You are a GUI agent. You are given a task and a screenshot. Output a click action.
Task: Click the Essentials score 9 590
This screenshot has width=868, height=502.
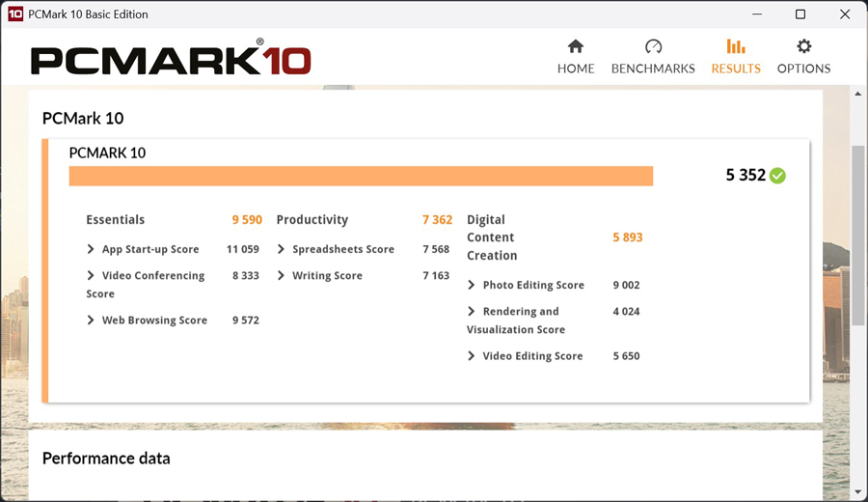247,219
